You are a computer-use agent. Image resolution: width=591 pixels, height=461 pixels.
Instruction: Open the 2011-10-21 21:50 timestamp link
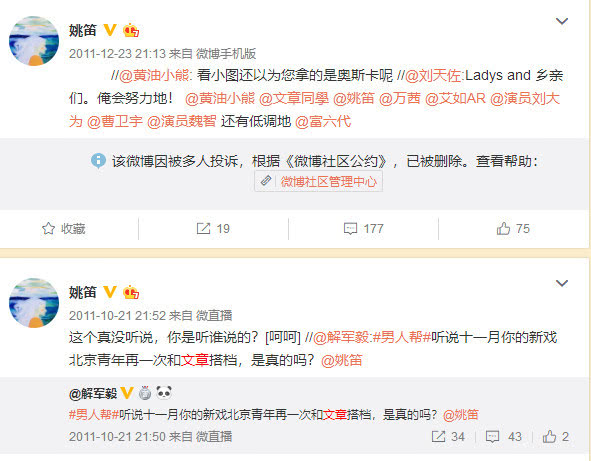(x=117, y=436)
